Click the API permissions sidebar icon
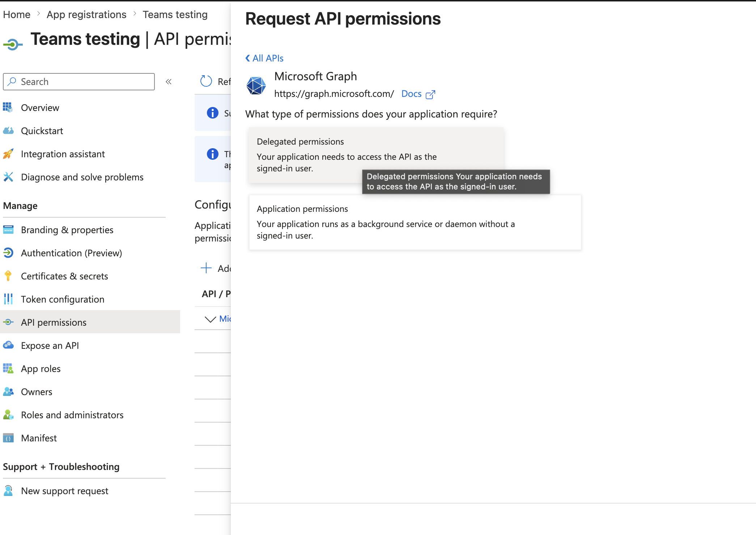The height and width of the screenshot is (535, 756). [x=8, y=322]
